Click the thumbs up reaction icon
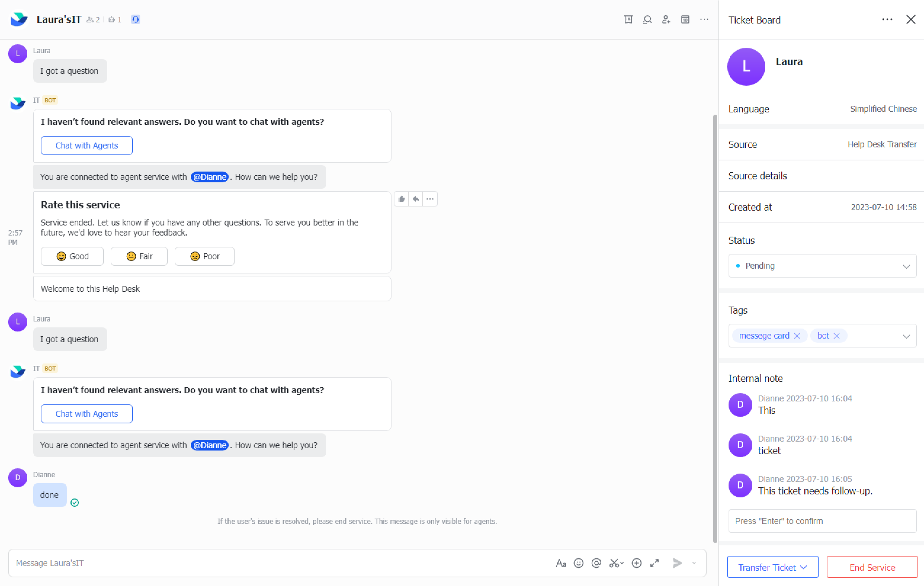The width and height of the screenshot is (924, 586). [401, 199]
